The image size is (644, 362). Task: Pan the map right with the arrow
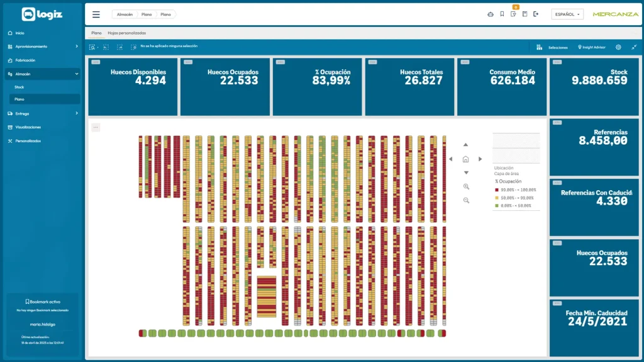pyautogui.click(x=480, y=159)
